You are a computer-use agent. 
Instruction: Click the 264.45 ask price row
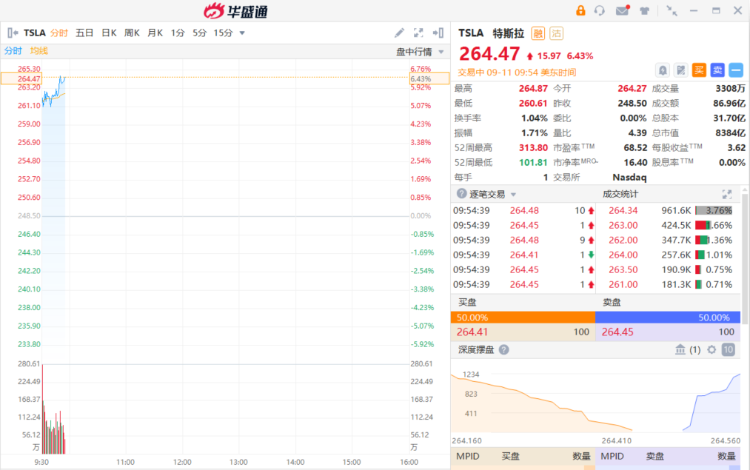pyautogui.click(x=670, y=332)
